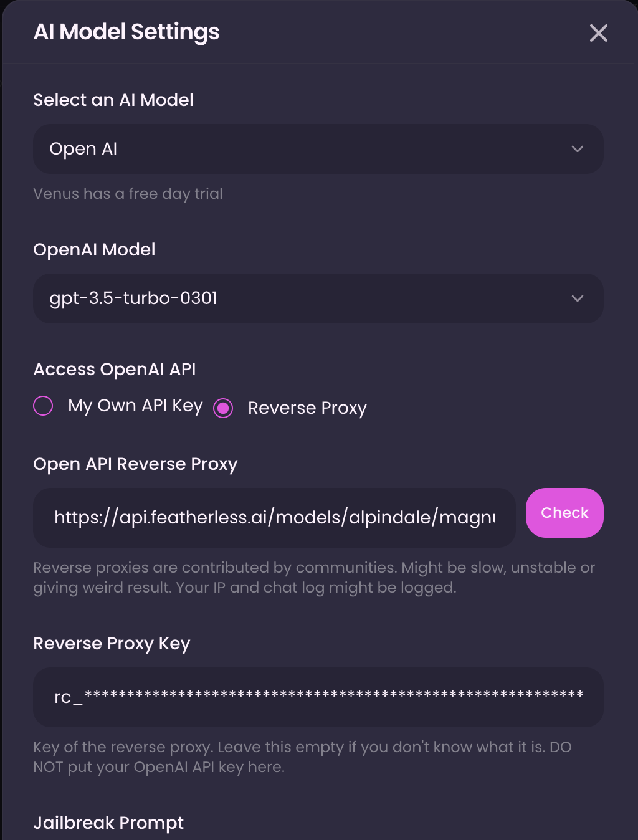Click the Access OpenAI API heading

115,370
